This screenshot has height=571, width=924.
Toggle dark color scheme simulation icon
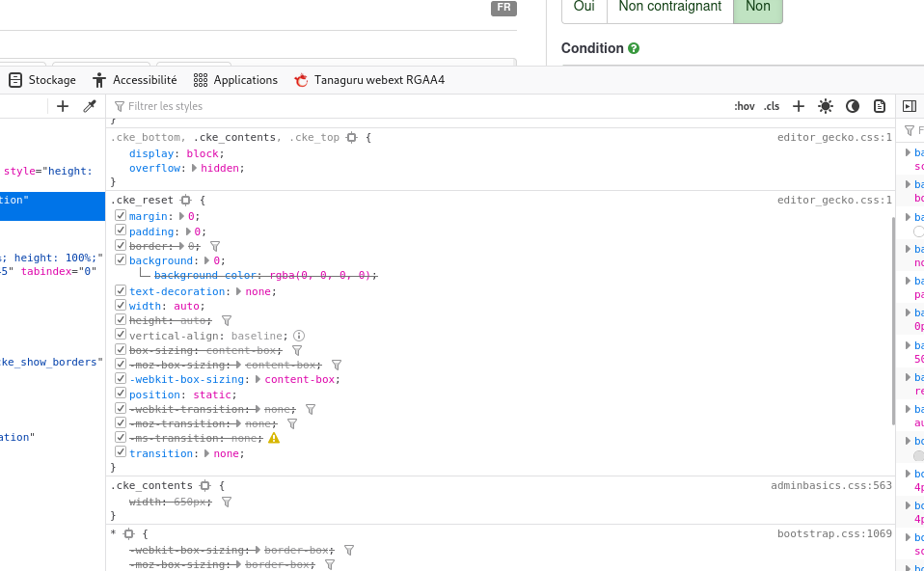coord(853,106)
